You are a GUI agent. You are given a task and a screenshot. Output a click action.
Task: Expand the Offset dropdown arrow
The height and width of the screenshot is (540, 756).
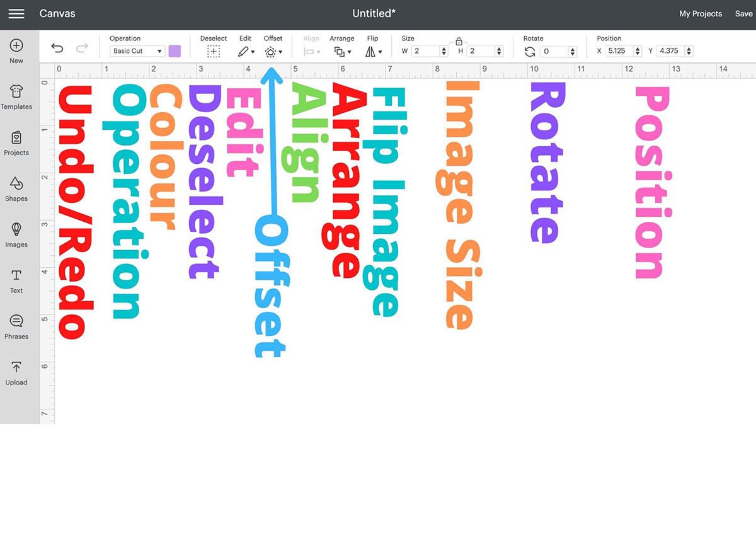point(280,52)
